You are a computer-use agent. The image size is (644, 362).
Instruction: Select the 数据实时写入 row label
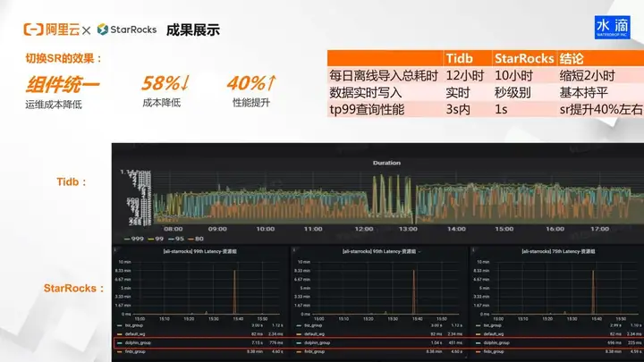pos(366,92)
